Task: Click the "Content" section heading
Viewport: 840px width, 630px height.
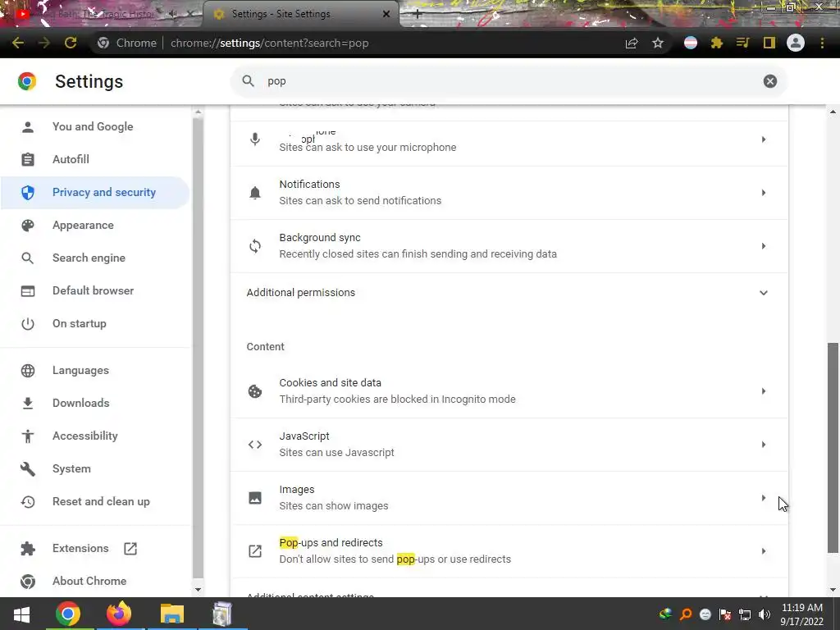Action: [265, 347]
